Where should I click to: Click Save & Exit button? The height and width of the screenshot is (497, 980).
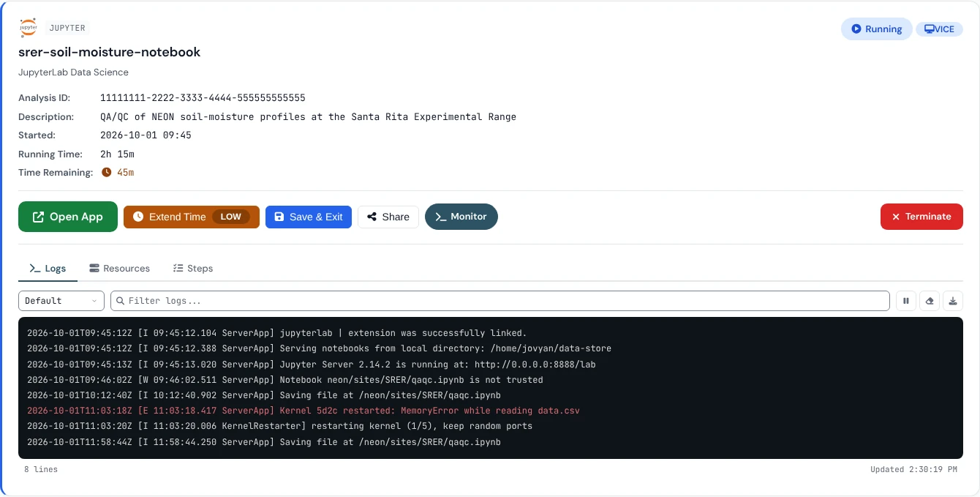tap(309, 217)
